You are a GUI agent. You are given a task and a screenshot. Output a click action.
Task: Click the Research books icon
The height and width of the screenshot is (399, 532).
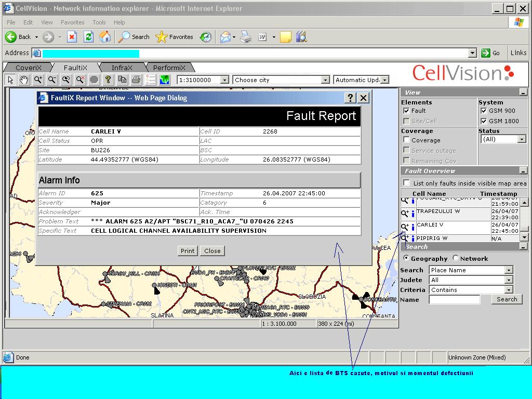coord(301,37)
